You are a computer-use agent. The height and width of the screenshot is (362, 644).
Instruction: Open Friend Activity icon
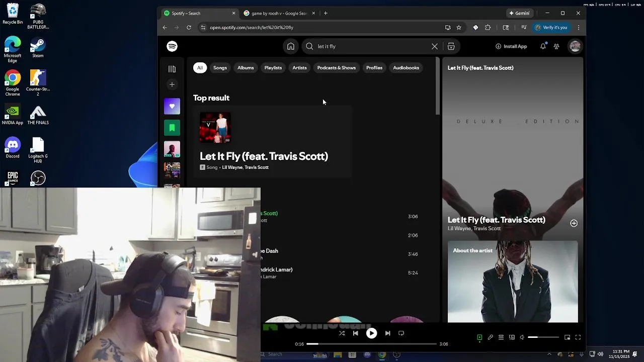(556, 46)
